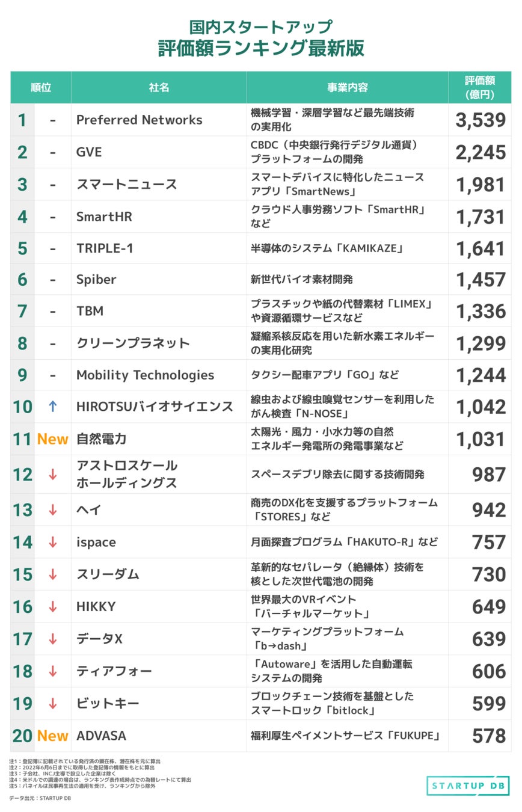Click the red down arrow next to ispace
This screenshot has width=522, height=812.
click(x=52, y=542)
